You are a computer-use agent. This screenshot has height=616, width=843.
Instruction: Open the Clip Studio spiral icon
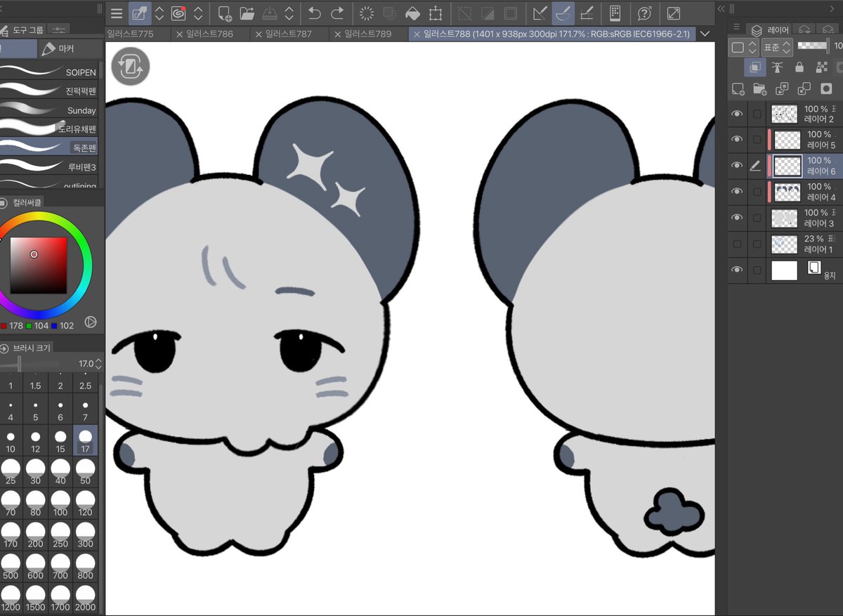pos(178,13)
